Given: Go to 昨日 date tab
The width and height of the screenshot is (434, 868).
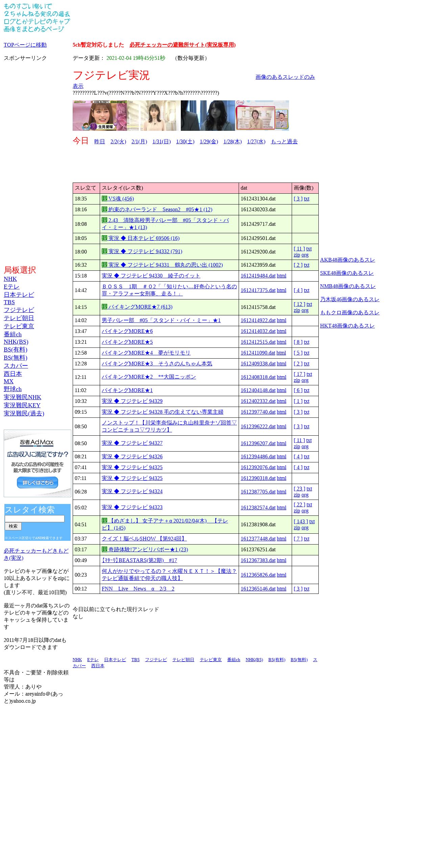Looking at the screenshot, I should tap(100, 142).
